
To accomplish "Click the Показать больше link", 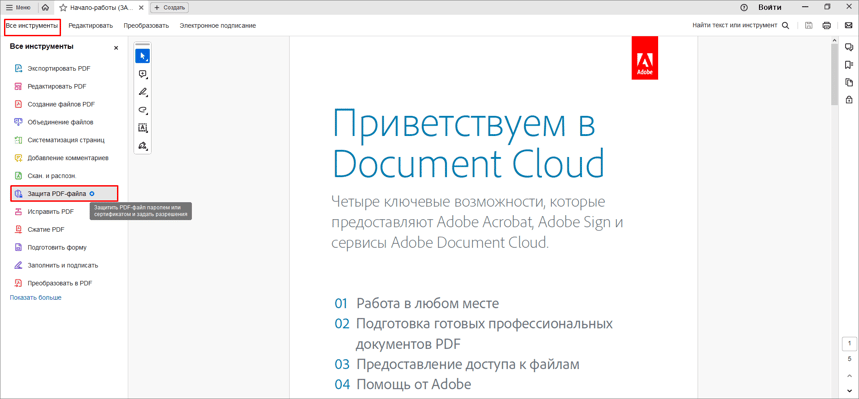I will coord(35,298).
